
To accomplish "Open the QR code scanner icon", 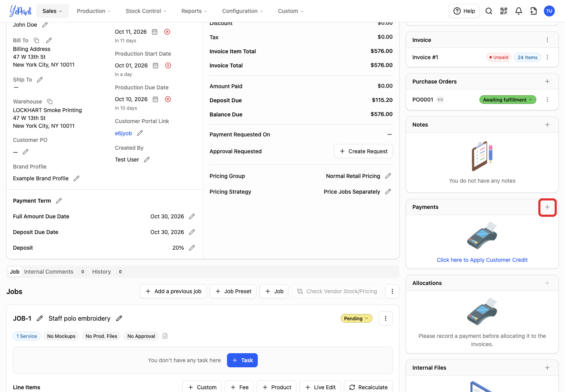I will (504, 11).
